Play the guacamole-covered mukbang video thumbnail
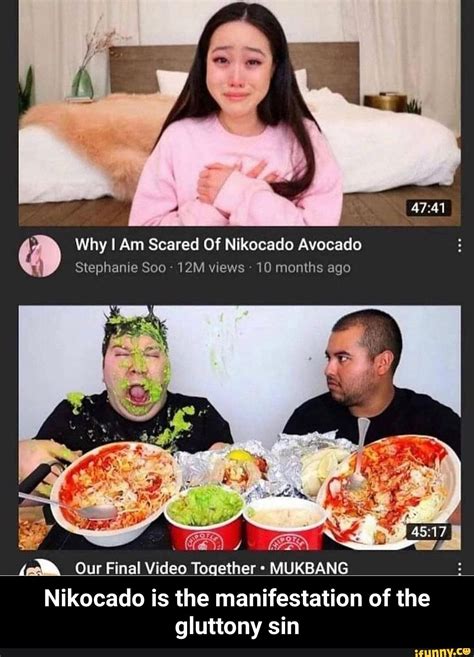Screen dimensions: 474x657 pos(240,427)
